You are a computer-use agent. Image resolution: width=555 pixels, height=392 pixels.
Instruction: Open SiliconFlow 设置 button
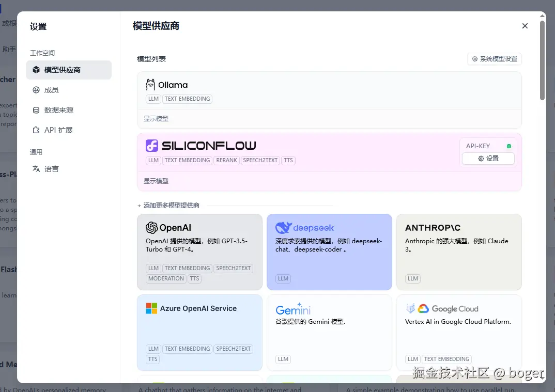[x=488, y=159]
